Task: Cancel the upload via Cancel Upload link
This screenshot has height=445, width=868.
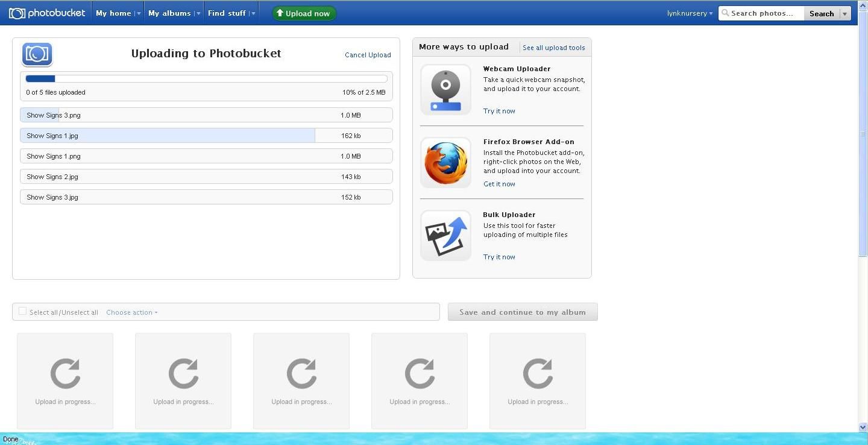Action: pos(368,55)
